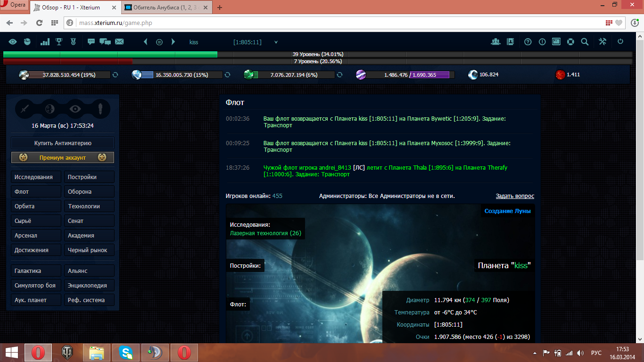
Task: Click Лазерная технология (26) research link
Action: pos(265,233)
